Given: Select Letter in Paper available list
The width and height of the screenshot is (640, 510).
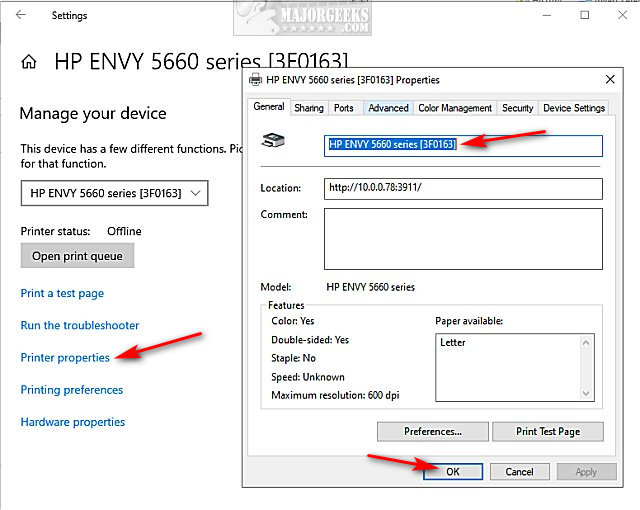Looking at the screenshot, I should (x=453, y=342).
